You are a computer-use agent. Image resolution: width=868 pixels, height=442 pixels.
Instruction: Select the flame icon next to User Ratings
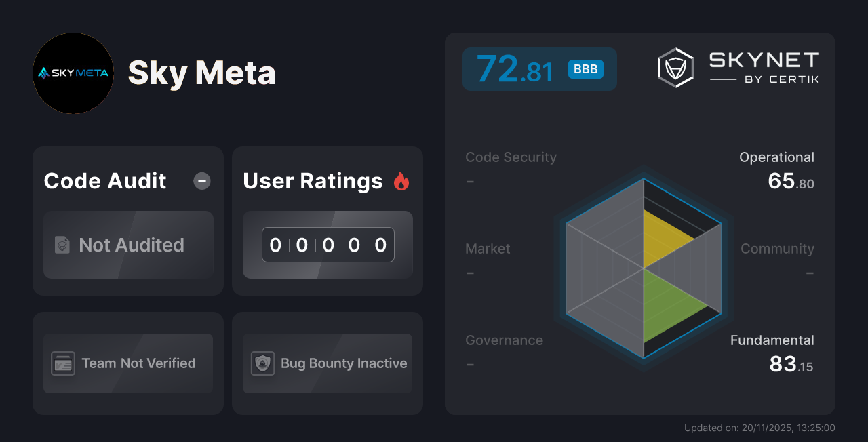(x=401, y=180)
